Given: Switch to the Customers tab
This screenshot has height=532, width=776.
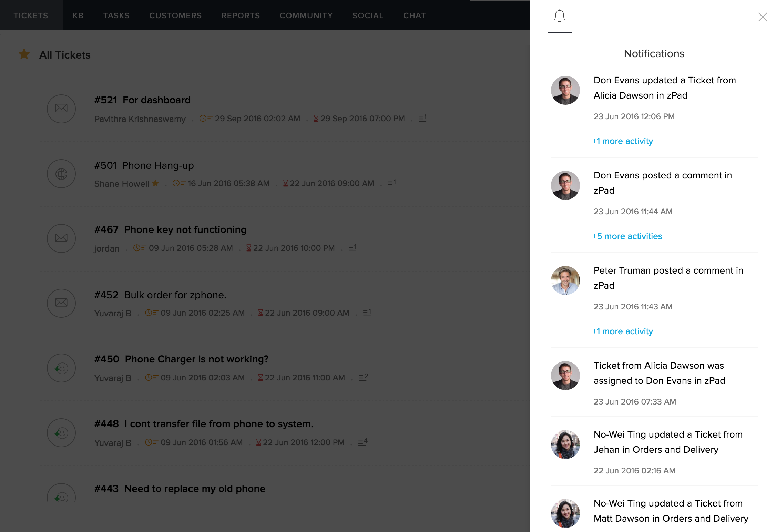Looking at the screenshot, I should point(175,16).
